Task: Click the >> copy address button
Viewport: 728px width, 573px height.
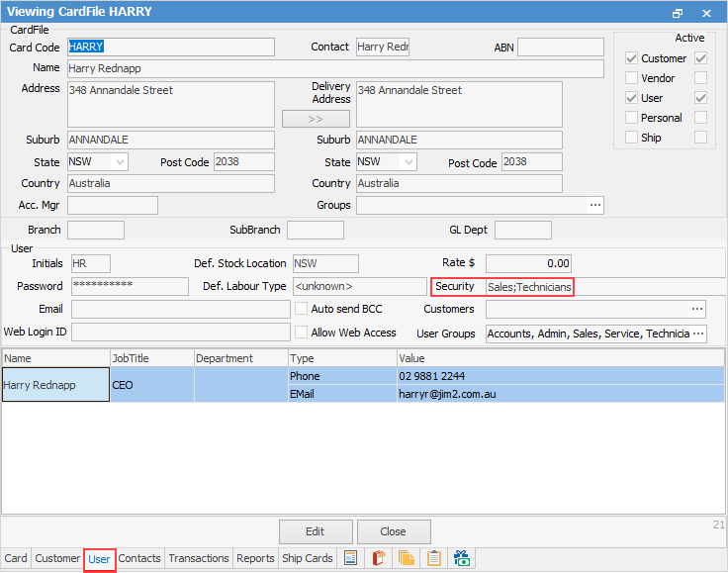Action: pyautogui.click(x=316, y=119)
